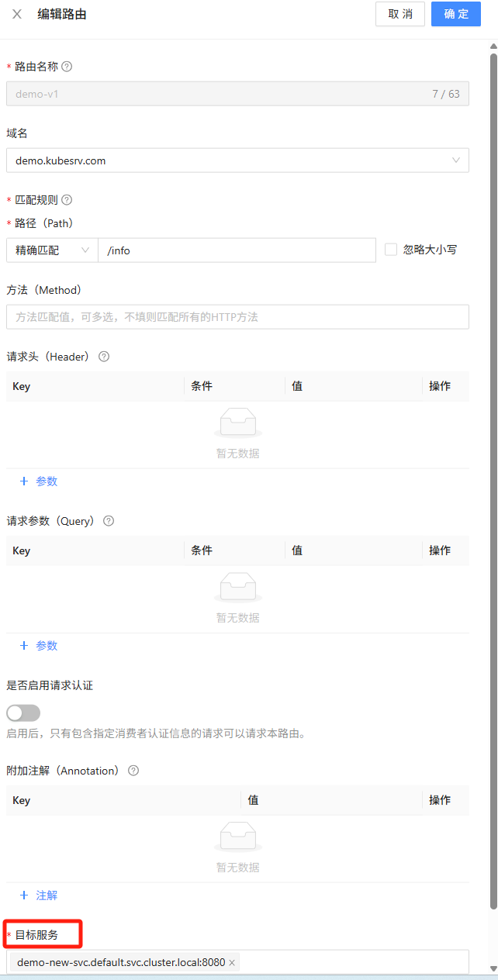Enable the 忽略大小写 checkbox
This screenshot has width=498, height=980.
pyautogui.click(x=391, y=250)
